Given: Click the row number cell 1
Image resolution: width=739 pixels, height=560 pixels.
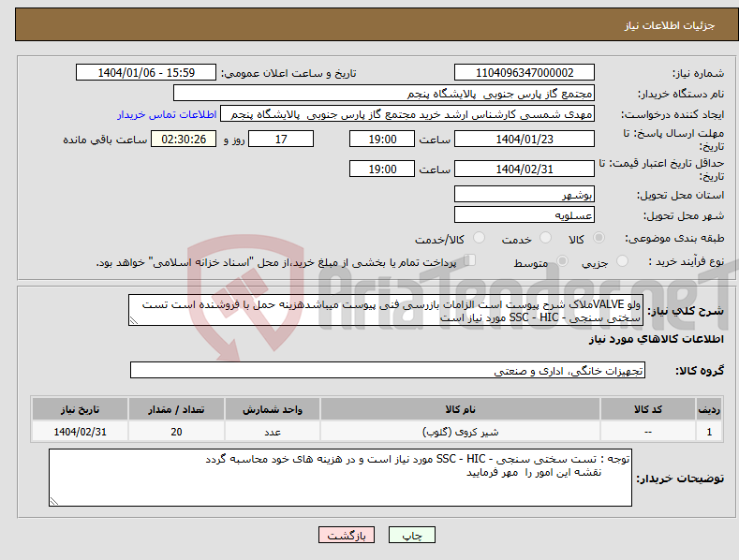Looking at the screenshot, I should 709,432.
